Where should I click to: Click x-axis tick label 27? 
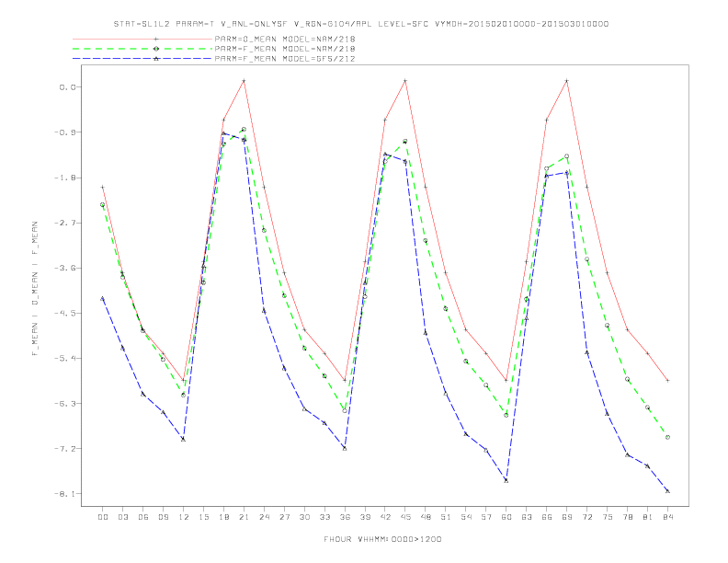(284, 517)
